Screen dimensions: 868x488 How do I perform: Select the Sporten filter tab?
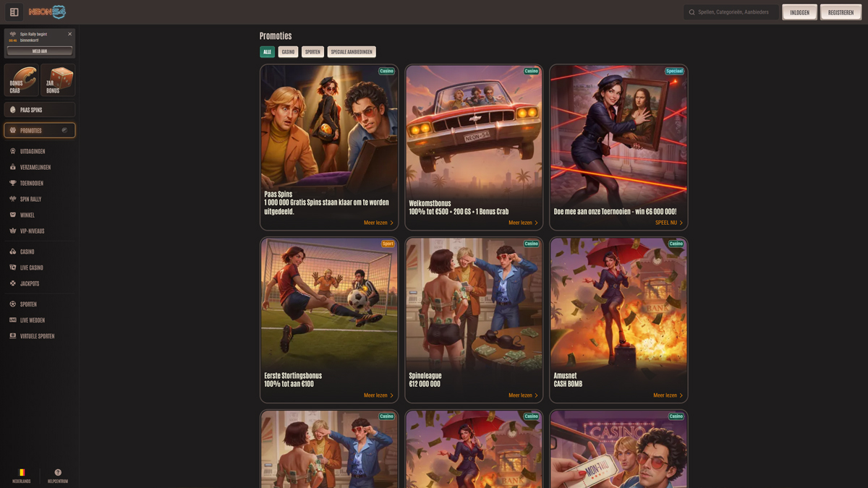coord(312,52)
